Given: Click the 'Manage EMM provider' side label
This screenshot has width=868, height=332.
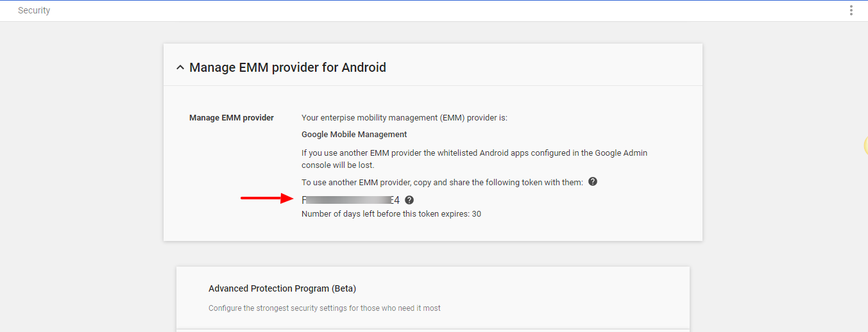Looking at the screenshot, I should coord(232,118).
